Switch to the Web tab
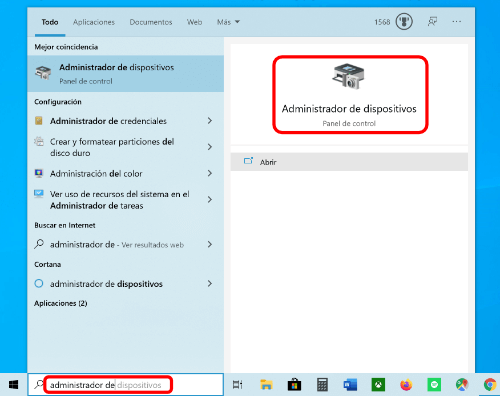Image resolution: width=500 pixels, height=396 pixels. [194, 22]
